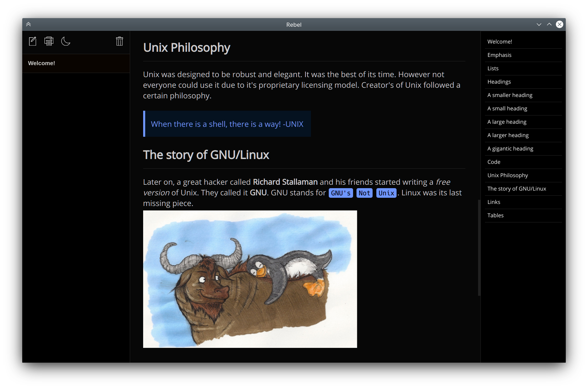Toggle night mode with the moon icon

tap(65, 41)
